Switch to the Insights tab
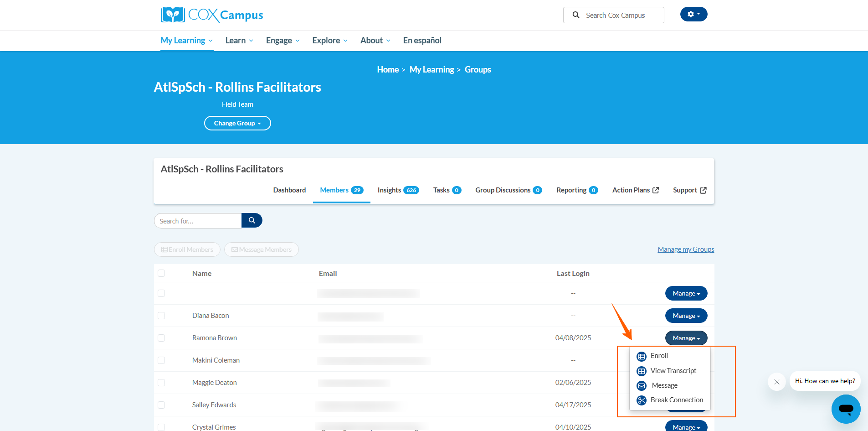 [x=398, y=190]
